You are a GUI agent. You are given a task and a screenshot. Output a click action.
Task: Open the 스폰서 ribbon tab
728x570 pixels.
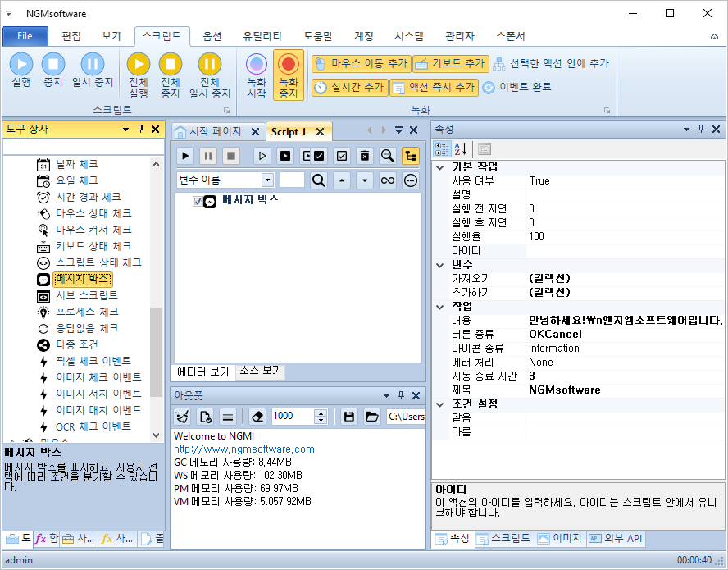(x=510, y=36)
